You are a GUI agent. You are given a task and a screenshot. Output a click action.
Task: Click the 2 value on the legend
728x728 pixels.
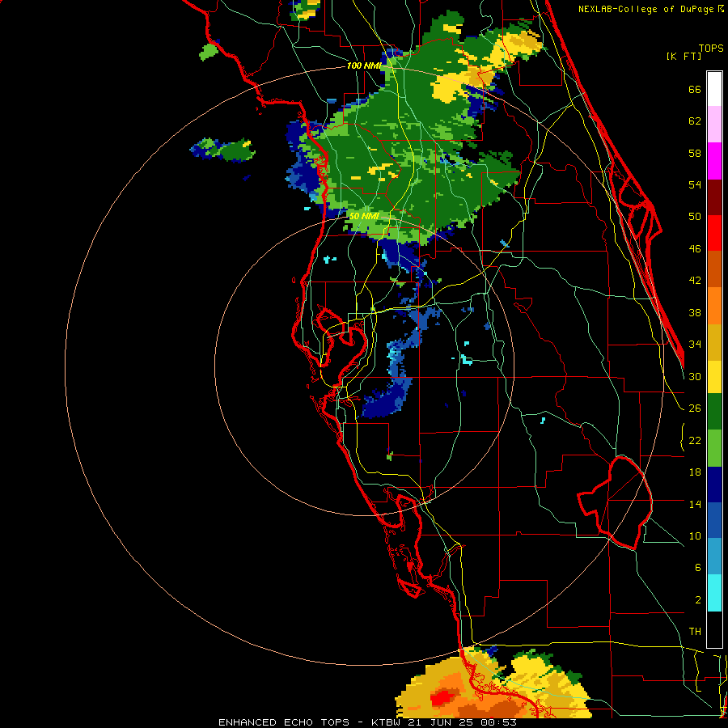697,600
